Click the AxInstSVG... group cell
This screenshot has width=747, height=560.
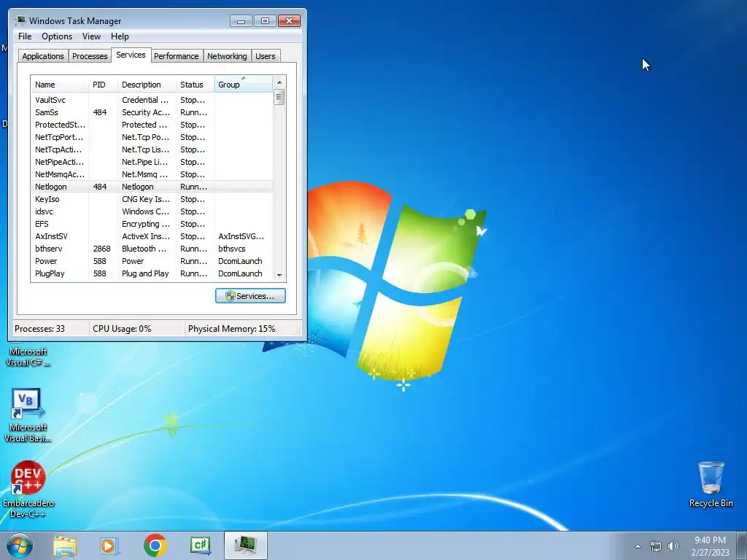[x=241, y=236]
